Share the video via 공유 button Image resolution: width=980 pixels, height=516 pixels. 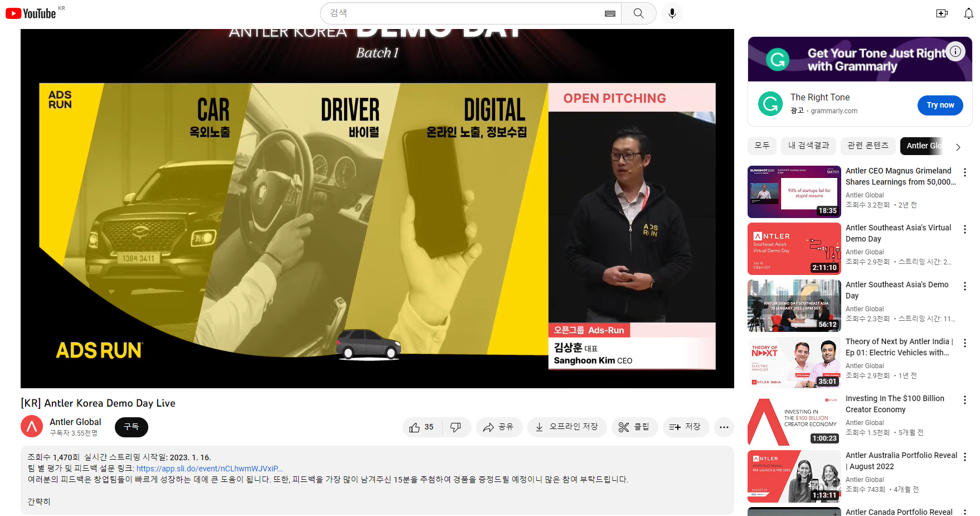point(498,427)
